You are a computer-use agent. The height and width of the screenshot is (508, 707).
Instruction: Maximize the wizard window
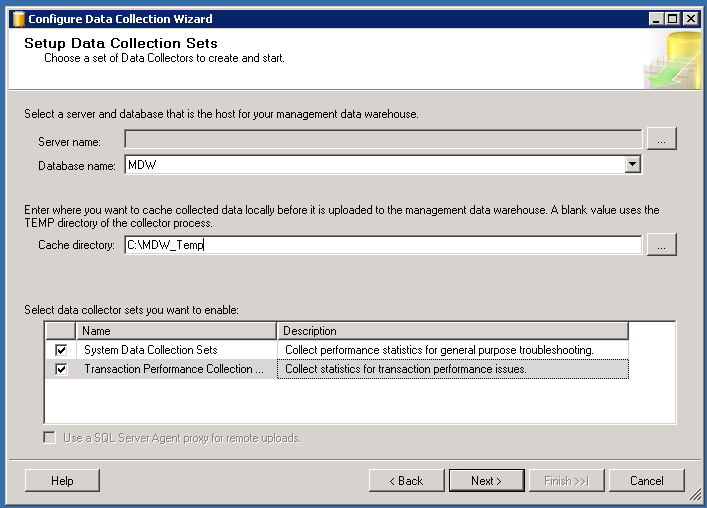coord(672,18)
